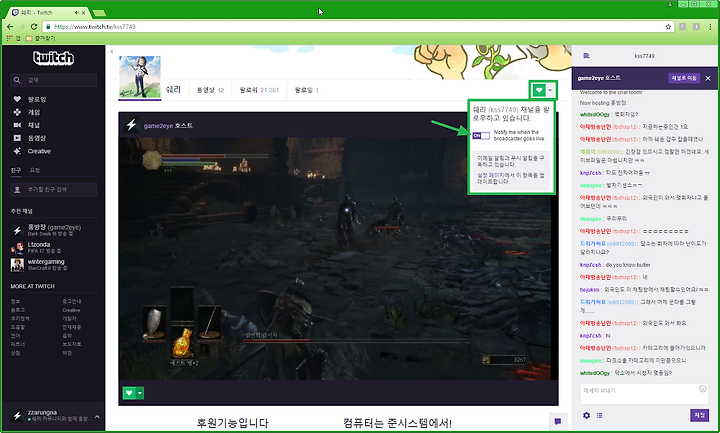The width and height of the screenshot is (720, 433).
Task: Collapse the left sidebar arrow
Action: tap(112, 51)
